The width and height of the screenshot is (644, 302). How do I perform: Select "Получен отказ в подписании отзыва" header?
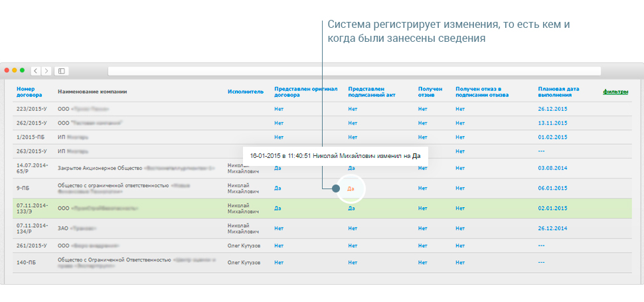[482, 92]
